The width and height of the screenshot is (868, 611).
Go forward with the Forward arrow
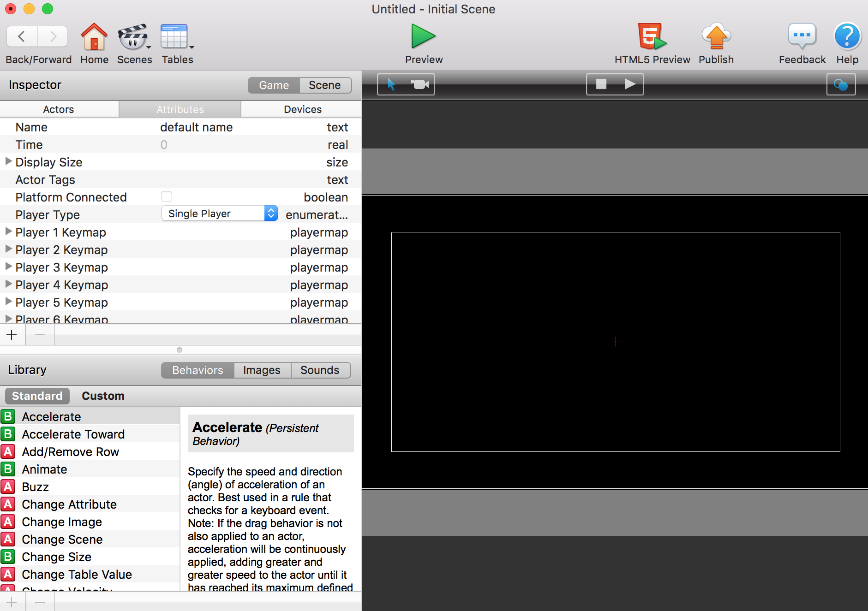click(x=52, y=36)
